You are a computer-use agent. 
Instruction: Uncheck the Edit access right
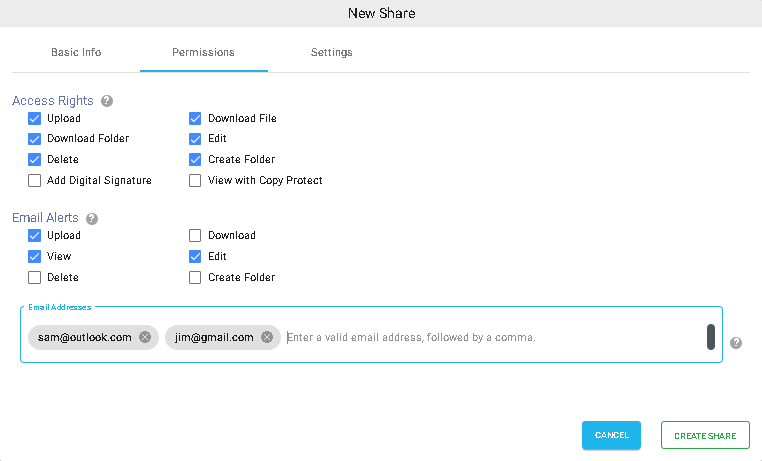click(x=195, y=139)
